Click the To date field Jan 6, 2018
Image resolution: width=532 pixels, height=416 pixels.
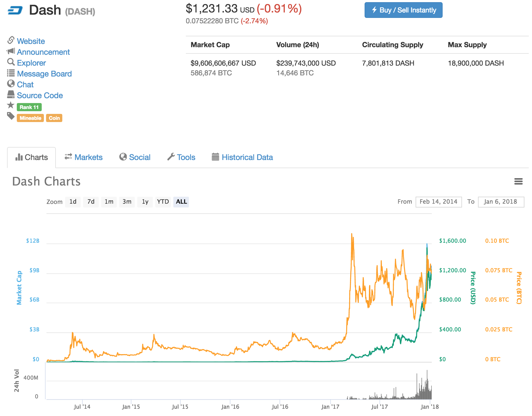pyautogui.click(x=501, y=202)
